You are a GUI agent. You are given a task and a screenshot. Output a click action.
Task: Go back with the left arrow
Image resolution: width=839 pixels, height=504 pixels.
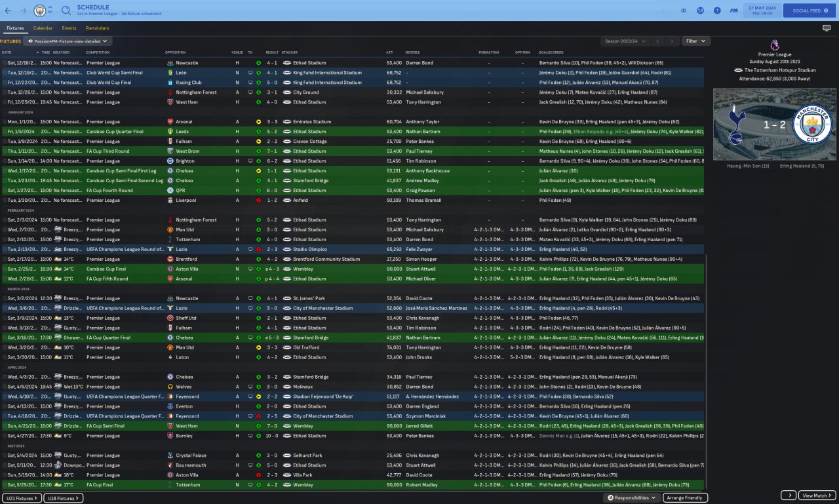pyautogui.click(x=8, y=10)
